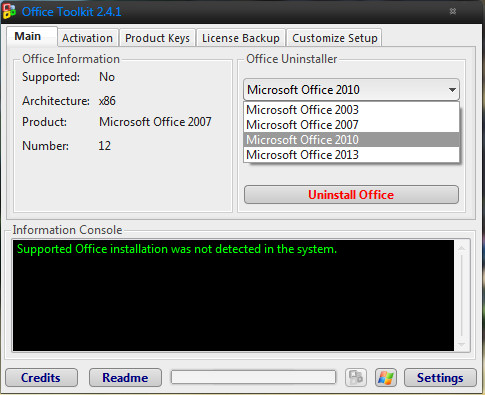This screenshot has height=395, width=485.
Task: Open the Product Keys tab
Action: (157, 38)
